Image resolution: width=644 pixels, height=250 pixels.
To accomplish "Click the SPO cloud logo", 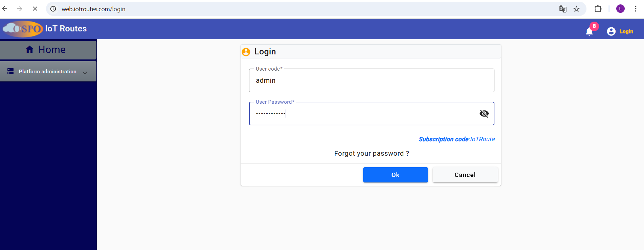I will pos(23,29).
